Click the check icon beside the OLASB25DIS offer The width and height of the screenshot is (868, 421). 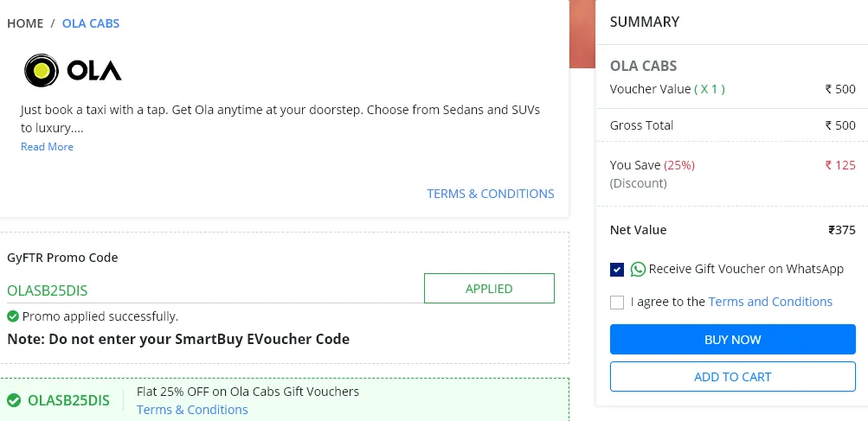[14, 400]
